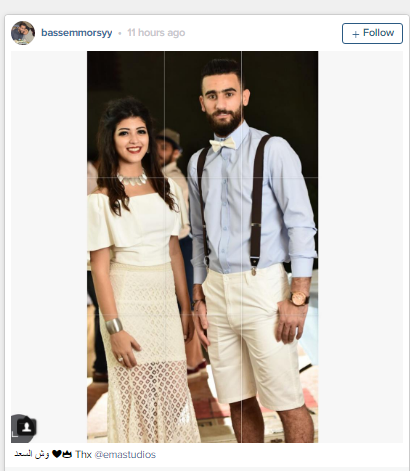Click the crown emoji in caption
The height and width of the screenshot is (471, 410).
coord(67,454)
